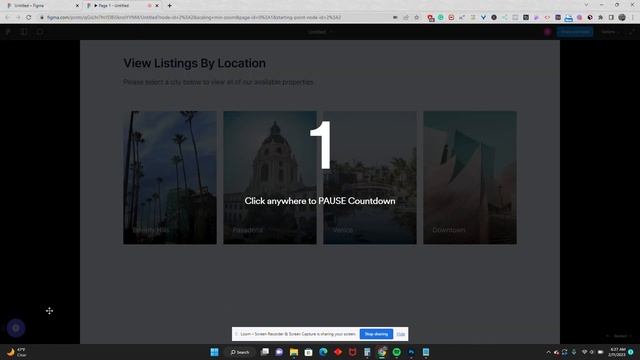Open the Options dropdown in the Figma header
The width and height of the screenshot is (640, 360).
tap(610, 32)
